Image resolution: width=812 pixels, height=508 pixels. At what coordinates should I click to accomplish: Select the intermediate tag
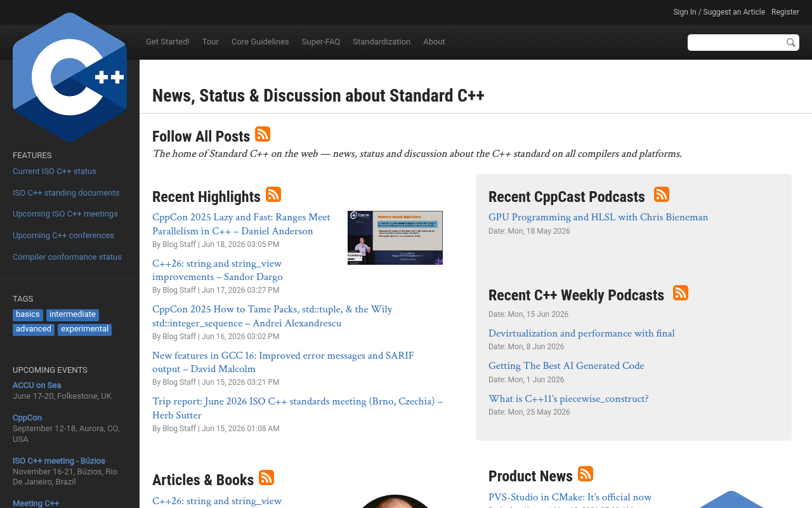point(72,315)
